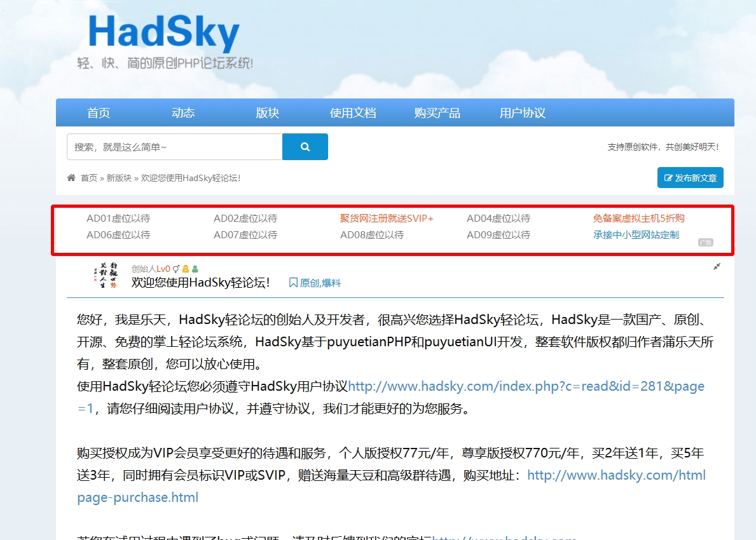The height and width of the screenshot is (540, 756).
Task: Click text 支持原创软件,共创美好明天!
Action: pyautogui.click(x=663, y=147)
